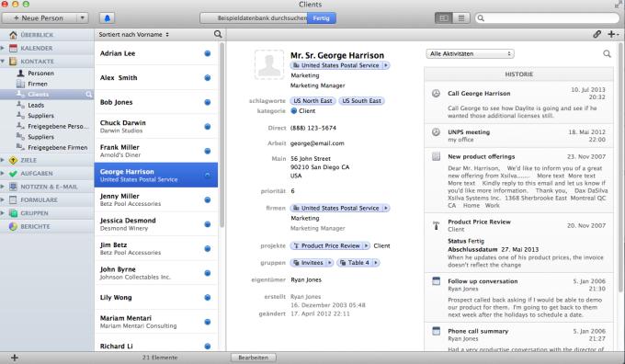
Task: Select the Adrian Lee contact
Action: tap(156, 53)
